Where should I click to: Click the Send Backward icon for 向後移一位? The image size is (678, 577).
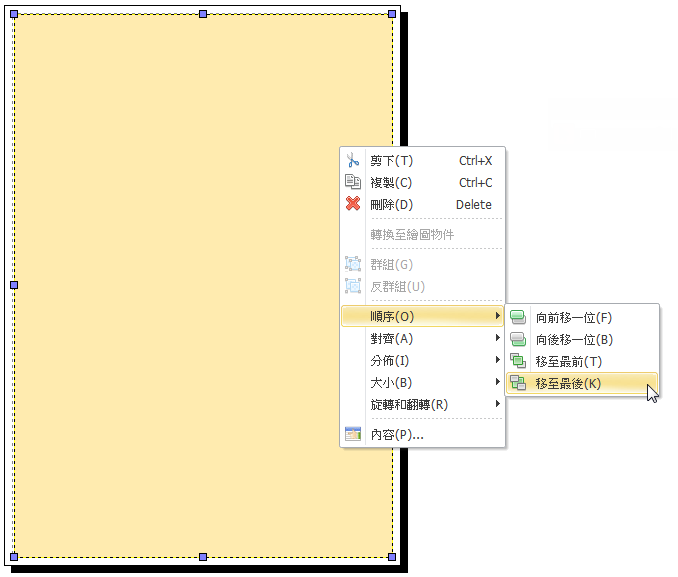(x=518, y=340)
